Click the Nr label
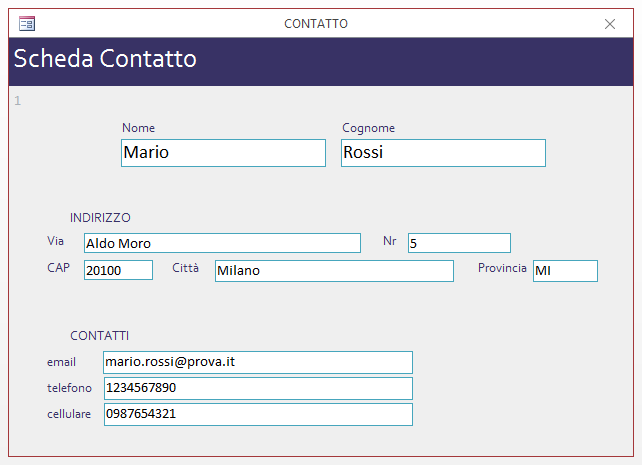This screenshot has width=642, height=465. (x=390, y=241)
